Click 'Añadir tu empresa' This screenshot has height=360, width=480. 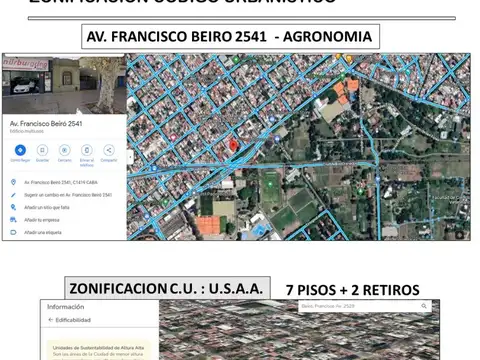point(42,220)
